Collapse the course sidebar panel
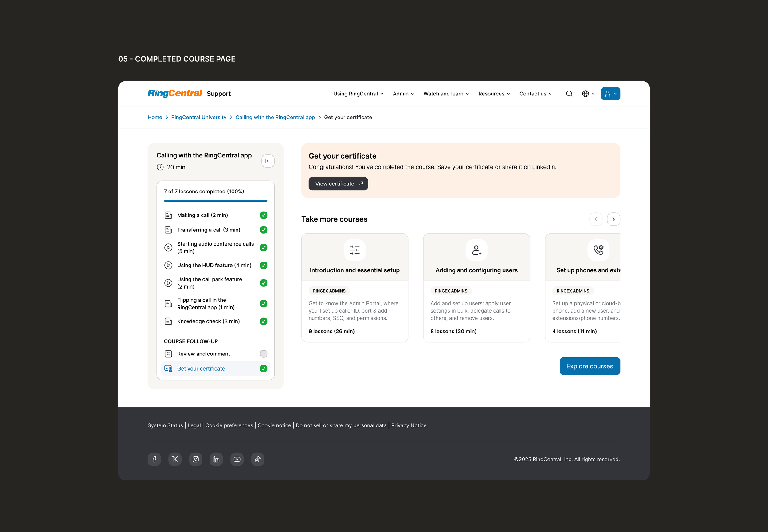This screenshot has width=768, height=532. [x=268, y=161]
